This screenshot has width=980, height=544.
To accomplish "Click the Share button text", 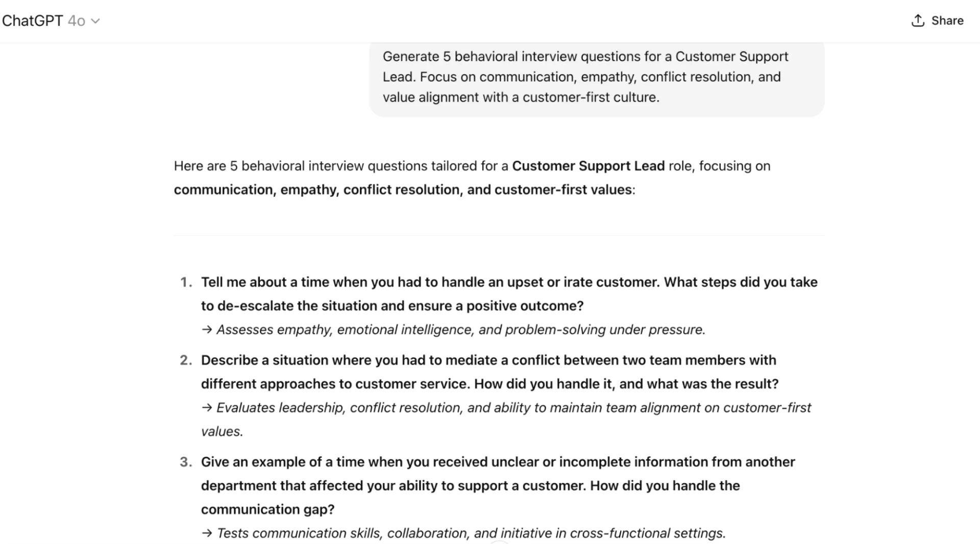I will [x=947, y=20].
